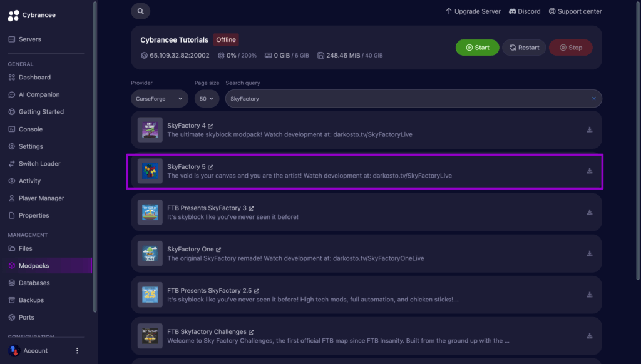Click the SkyFactory search query field
641x364 pixels.
[407, 99]
